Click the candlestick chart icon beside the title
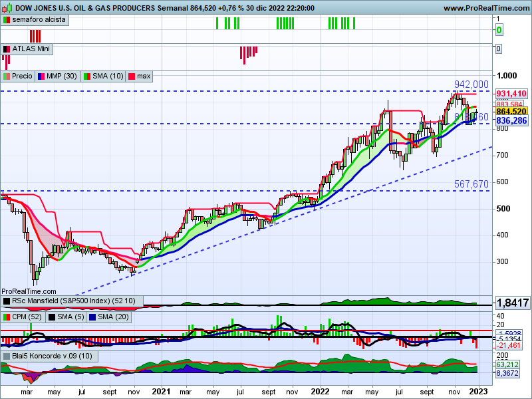This screenshot has width=532, height=399. (7, 8)
